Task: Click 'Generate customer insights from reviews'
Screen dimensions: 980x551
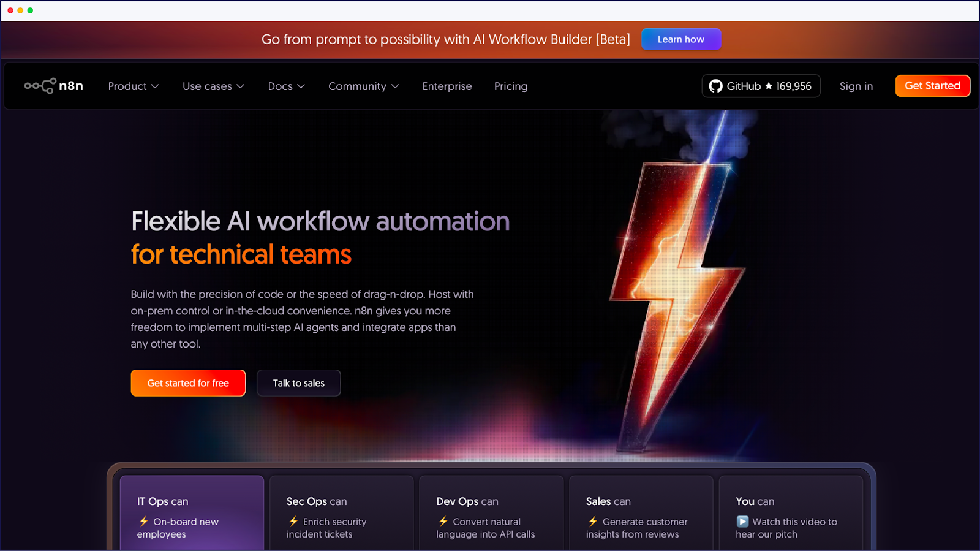Action: [x=637, y=528]
